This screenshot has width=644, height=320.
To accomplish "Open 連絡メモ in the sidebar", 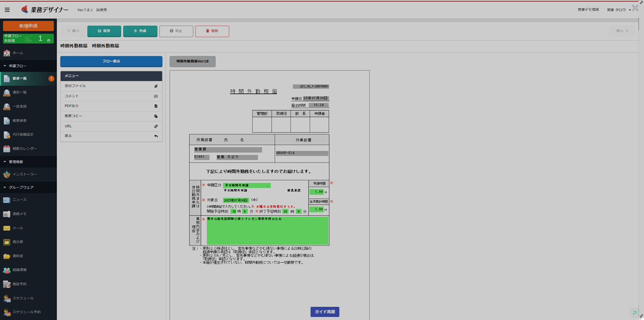I will pyautogui.click(x=28, y=214).
